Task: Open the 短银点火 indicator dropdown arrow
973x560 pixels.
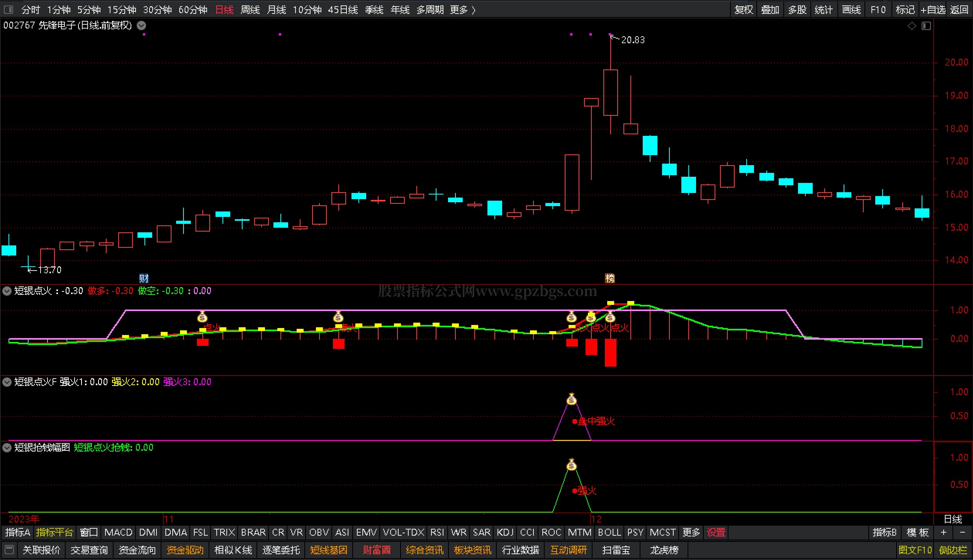Action: [7, 291]
